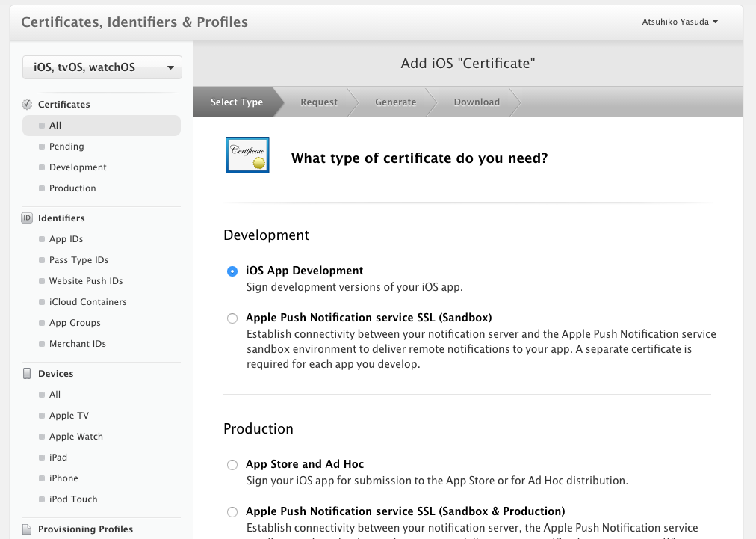Open All under Certificates

click(x=102, y=126)
